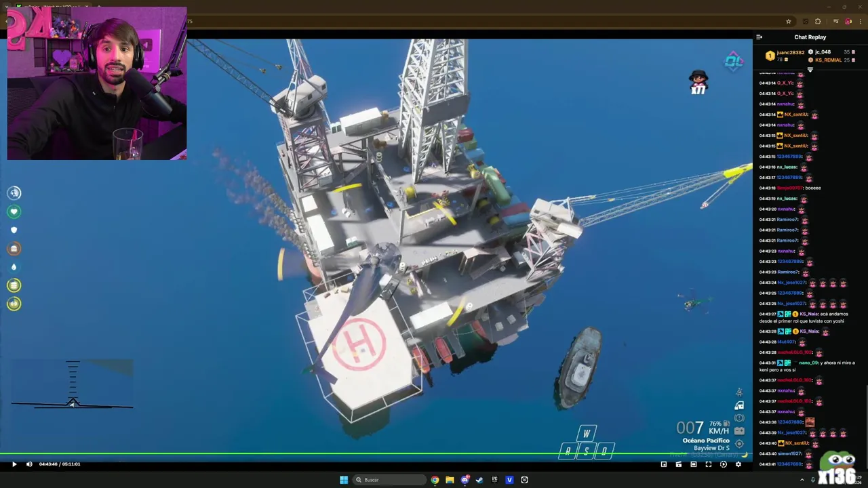Bookmark page with star icon
The image size is (868, 488).
click(788, 21)
